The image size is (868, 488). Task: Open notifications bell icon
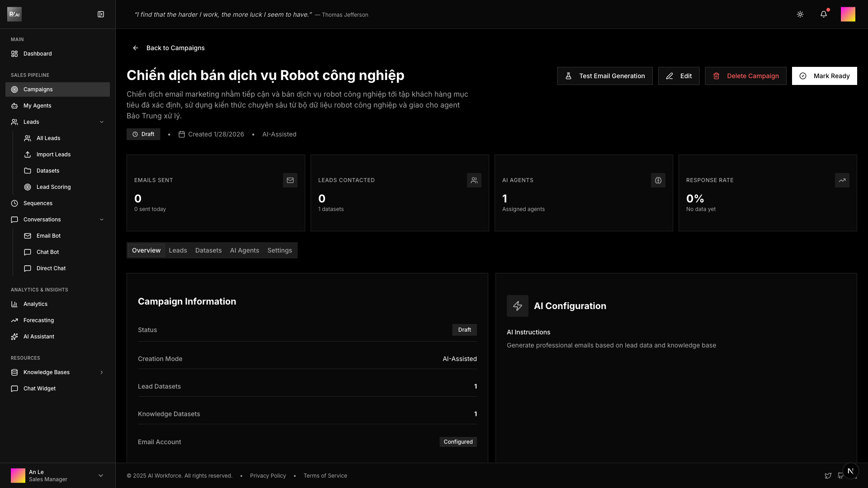[x=824, y=14]
